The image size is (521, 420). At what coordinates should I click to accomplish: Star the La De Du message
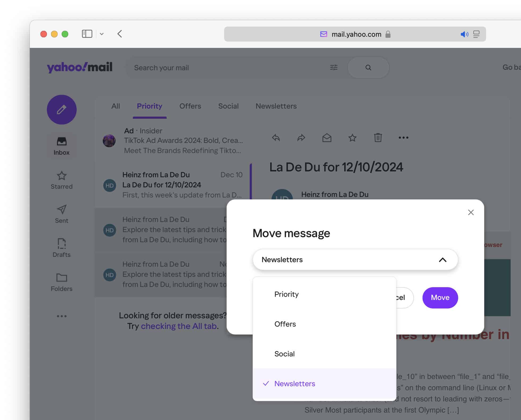coord(352,138)
